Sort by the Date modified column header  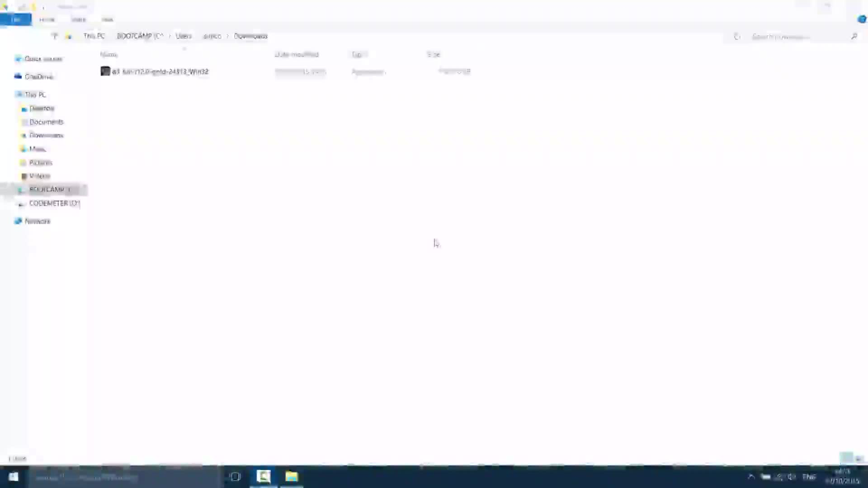pos(297,54)
